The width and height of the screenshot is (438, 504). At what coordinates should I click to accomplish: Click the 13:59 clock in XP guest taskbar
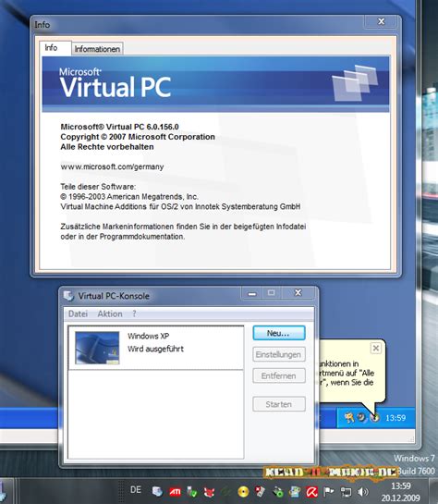395,418
